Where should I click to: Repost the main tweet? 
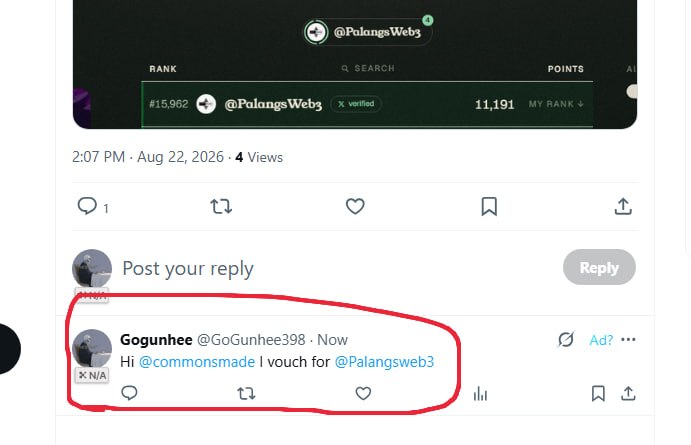click(x=221, y=206)
